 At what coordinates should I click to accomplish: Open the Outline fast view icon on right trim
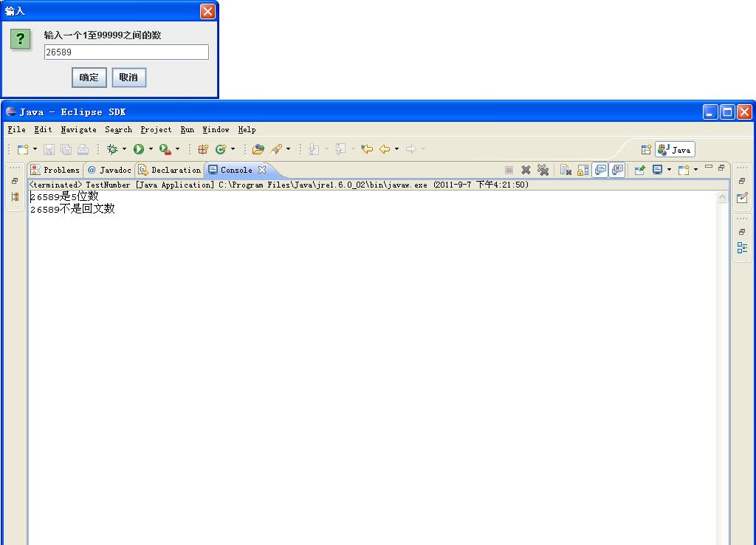(742, 248)
